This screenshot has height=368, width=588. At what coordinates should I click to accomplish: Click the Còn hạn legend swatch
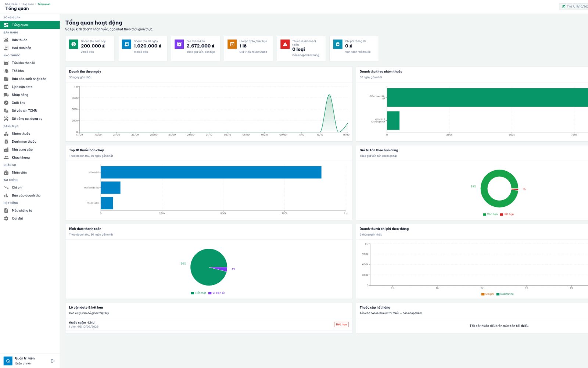(x=484, y=215)
